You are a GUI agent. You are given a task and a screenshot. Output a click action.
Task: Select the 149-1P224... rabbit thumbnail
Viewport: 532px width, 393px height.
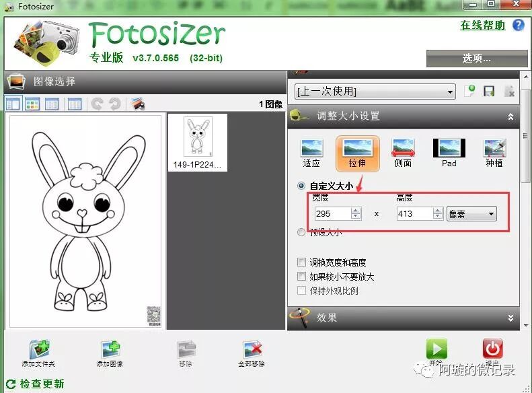pyautogui.click(x=198, y=143)
